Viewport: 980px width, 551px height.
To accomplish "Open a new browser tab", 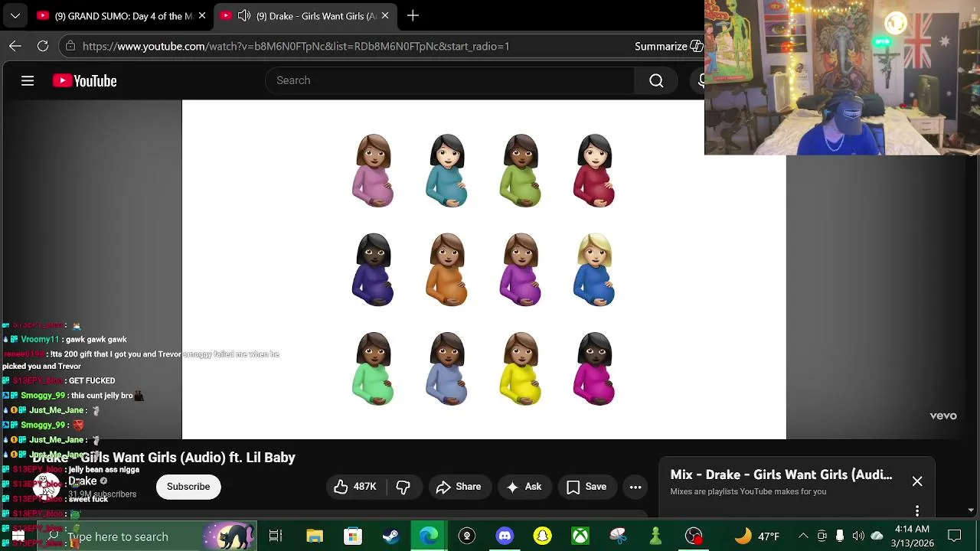I will pos(413,15).
